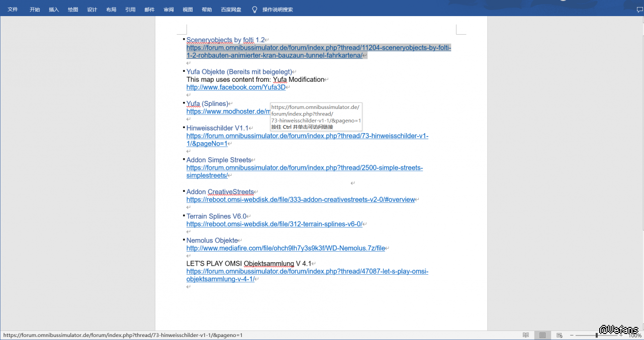Open the terrain-splines-v6-0 webdisk link
The image size is (644, 340).
pos(274,224)
